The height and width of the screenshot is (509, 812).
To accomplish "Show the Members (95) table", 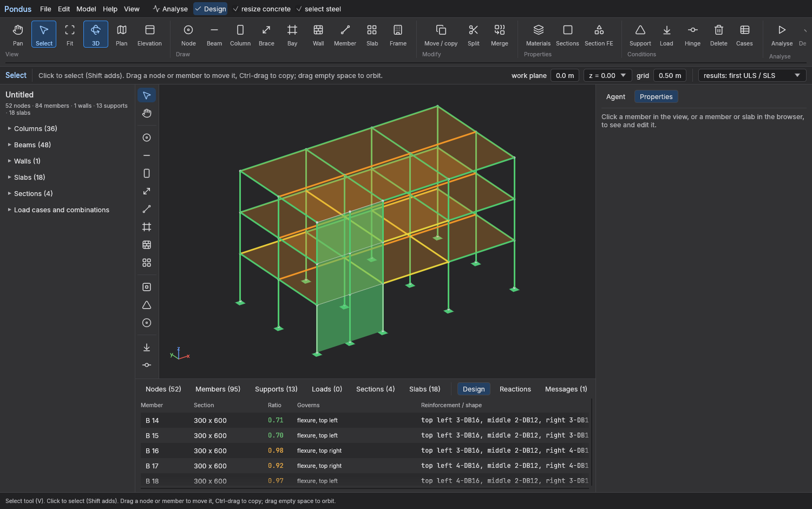I will point(218,389).
